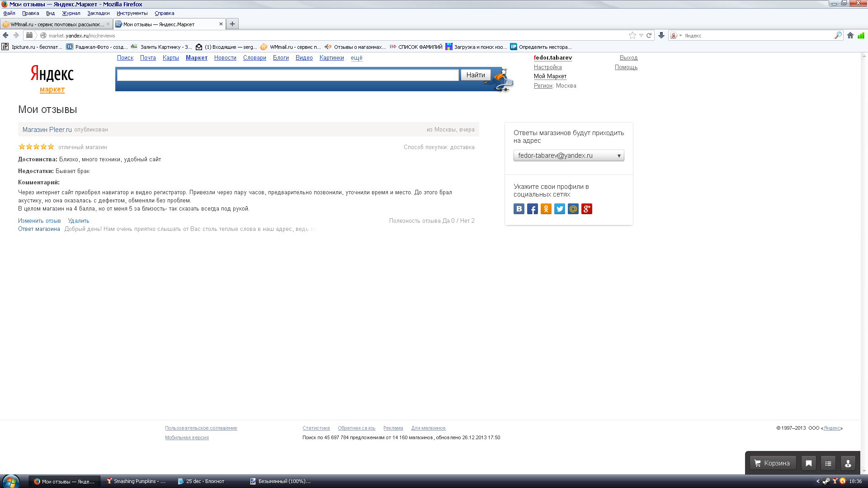The image size is (868, 488).
Task: Click the Найти search button
Action: pos(476,75)
